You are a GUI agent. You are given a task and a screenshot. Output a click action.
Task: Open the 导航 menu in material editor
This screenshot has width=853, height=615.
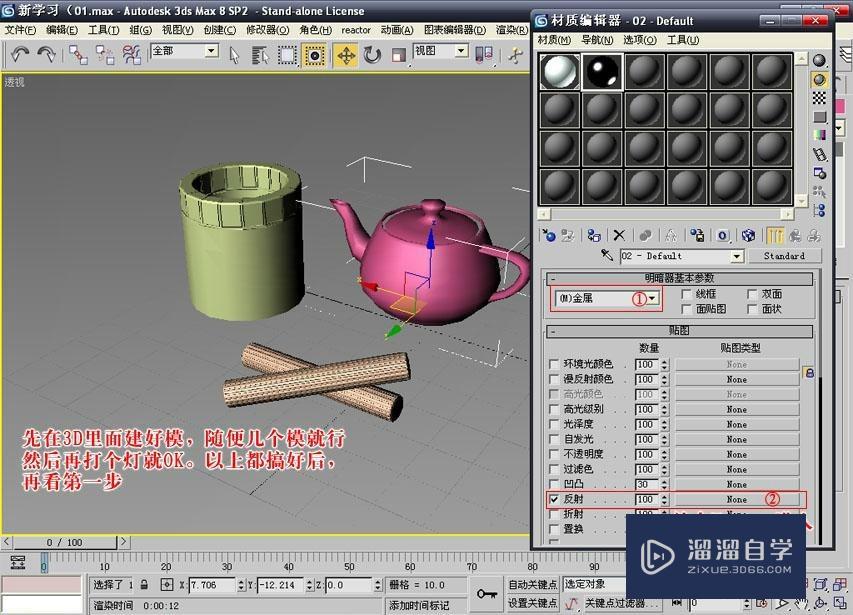tap(597, 40)
